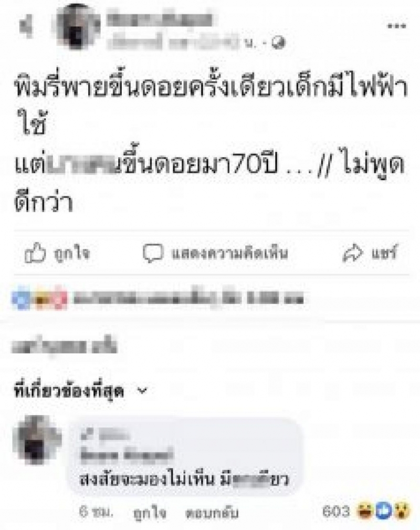420x530 pixels.
Task: Click the speech bubble comment icon
Action: tap(153, 253)
